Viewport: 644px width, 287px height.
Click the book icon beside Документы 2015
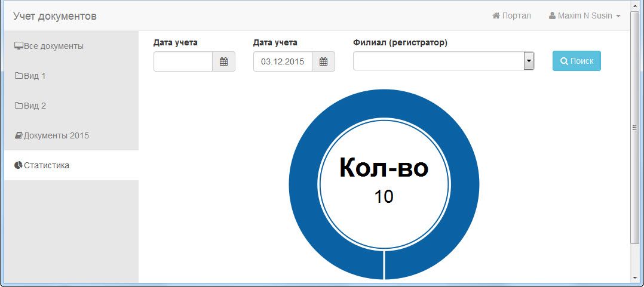19,135
